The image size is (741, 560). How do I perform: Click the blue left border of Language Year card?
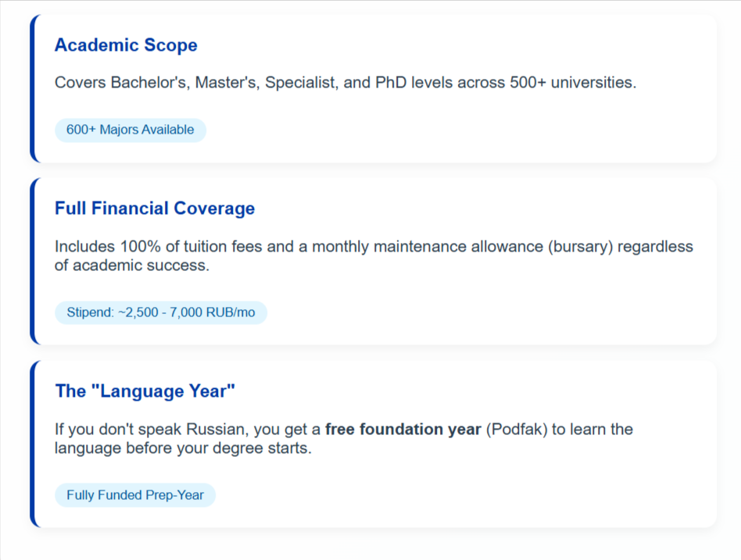pos(33,443)
